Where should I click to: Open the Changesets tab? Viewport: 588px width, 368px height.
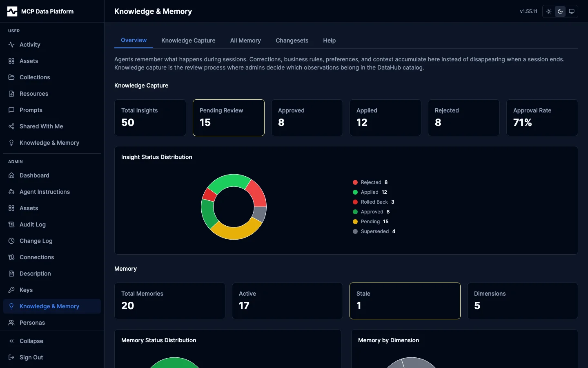click(292, 40)
